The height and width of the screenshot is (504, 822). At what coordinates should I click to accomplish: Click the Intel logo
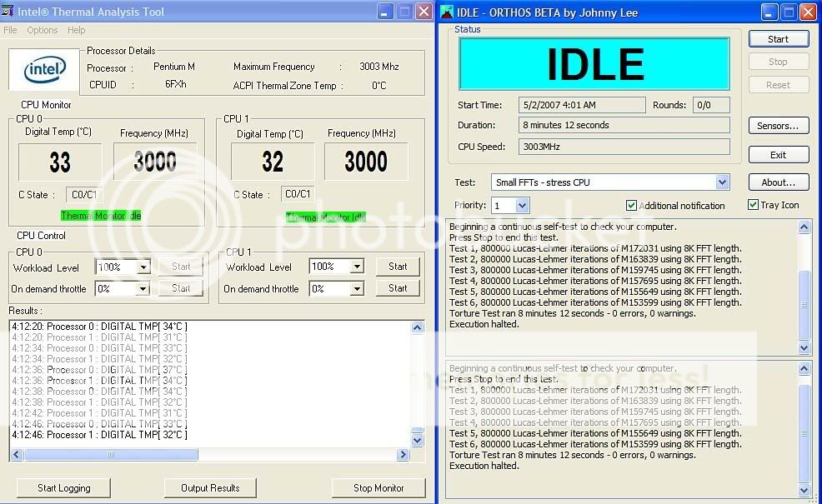(43, 70)
